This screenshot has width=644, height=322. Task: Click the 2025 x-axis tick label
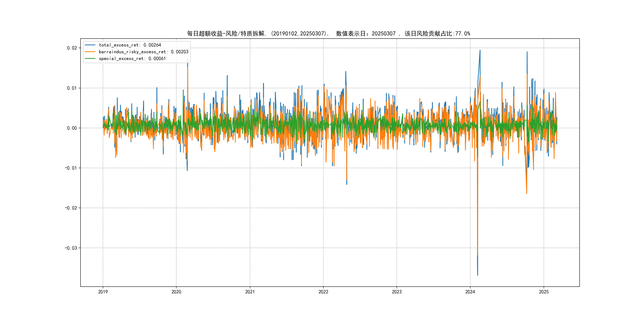(543, 292)
